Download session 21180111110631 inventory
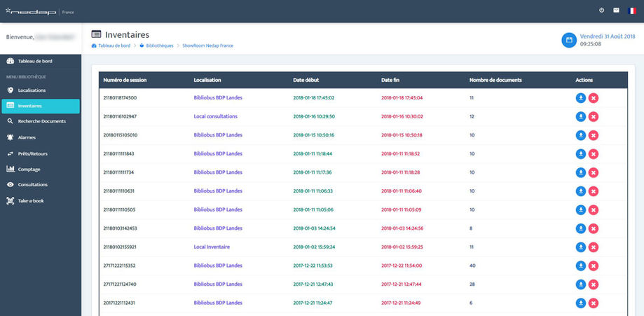 coord(581,191)
